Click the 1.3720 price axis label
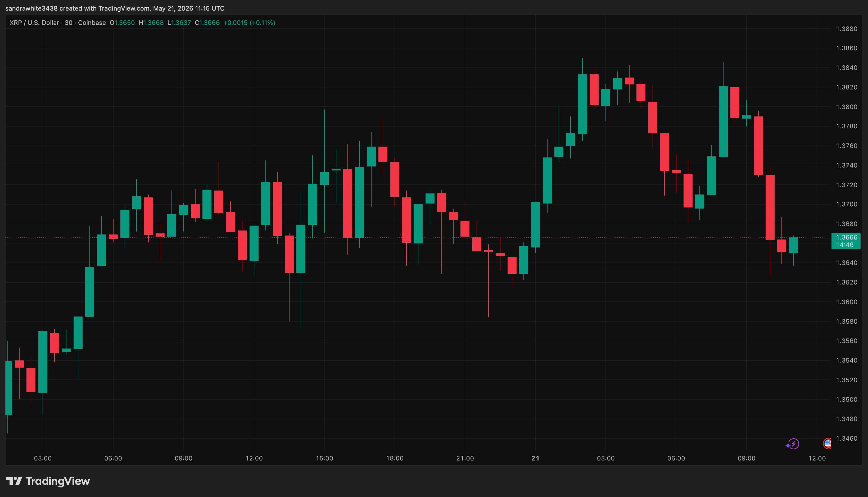 tap(847, 185)
